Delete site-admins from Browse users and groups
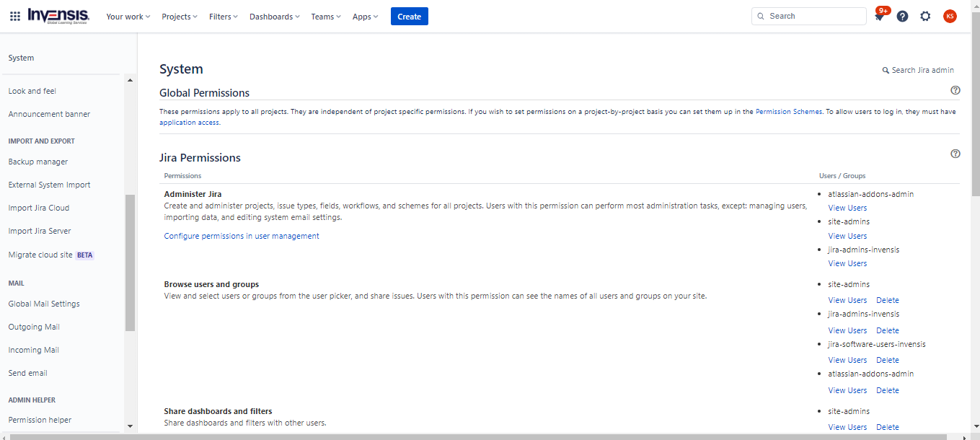 click(887, 300)
